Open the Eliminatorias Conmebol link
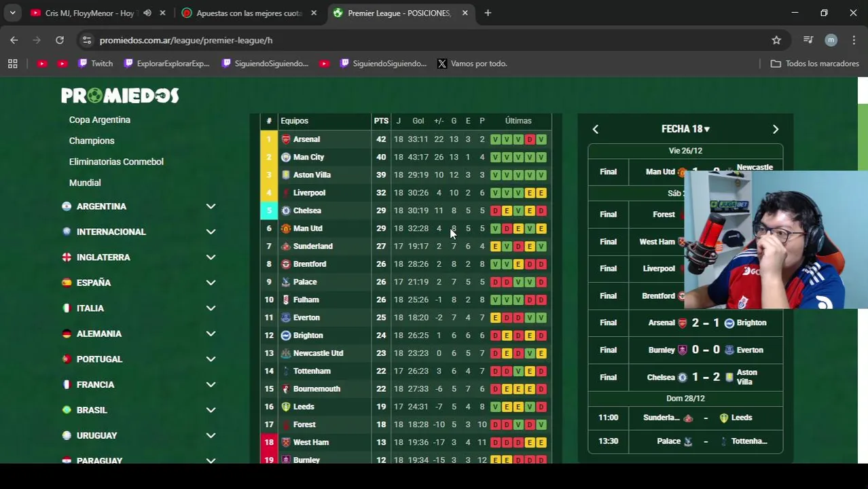868x489 pixels. point(116,162)
